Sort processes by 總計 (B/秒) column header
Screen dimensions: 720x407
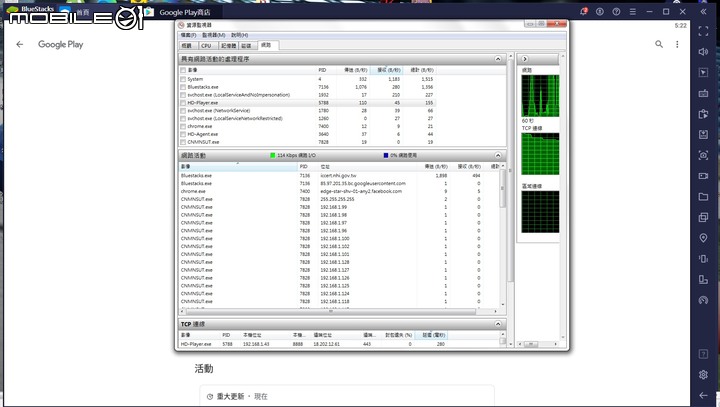tap(422, 70)
